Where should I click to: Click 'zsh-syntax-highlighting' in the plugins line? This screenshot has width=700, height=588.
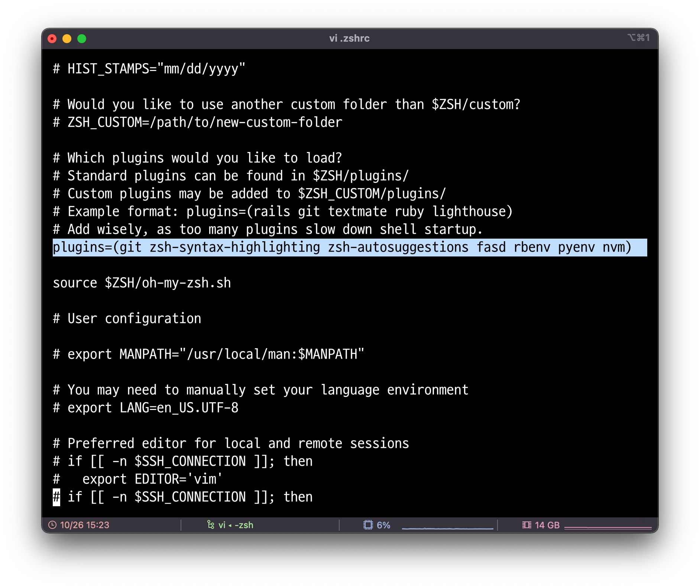coord(234,247)
